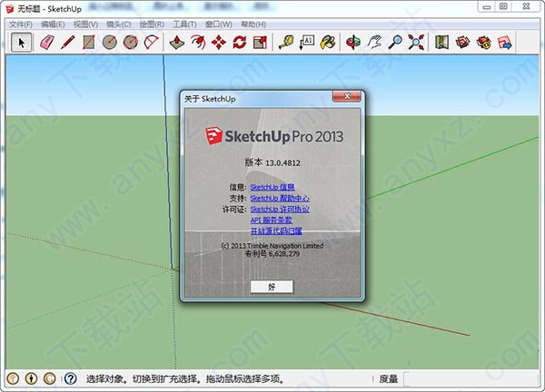The height and width of the screenshot is (392, 545).
Task: Select the Orbit tool
Action: click(353, 43)
